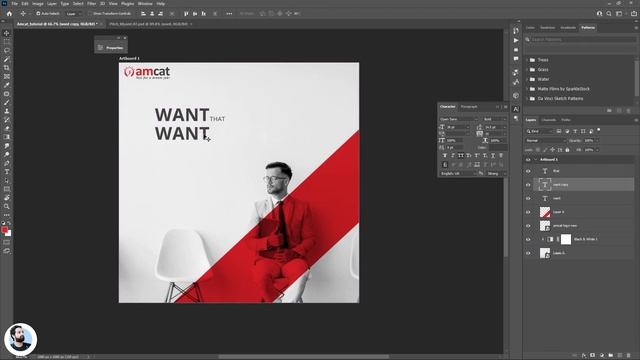Expand the Trees patterns folder
640x360 pixels.
[x=527, y=60]
